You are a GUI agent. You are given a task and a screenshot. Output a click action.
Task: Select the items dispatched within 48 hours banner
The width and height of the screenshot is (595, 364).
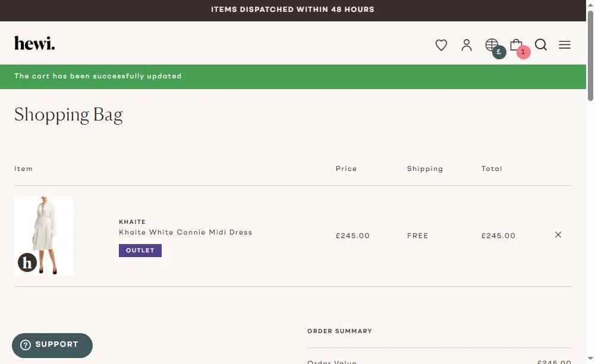point(292,10)
